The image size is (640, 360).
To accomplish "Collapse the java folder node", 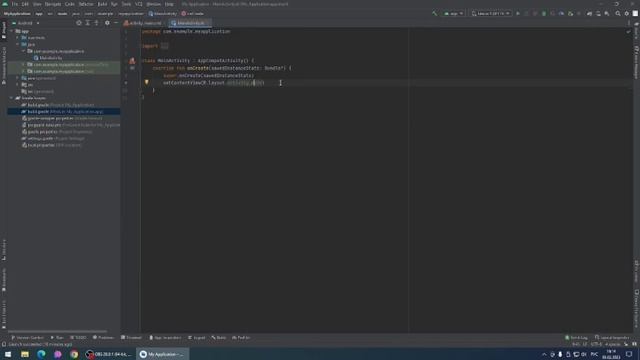I will [x=18, y=44].
